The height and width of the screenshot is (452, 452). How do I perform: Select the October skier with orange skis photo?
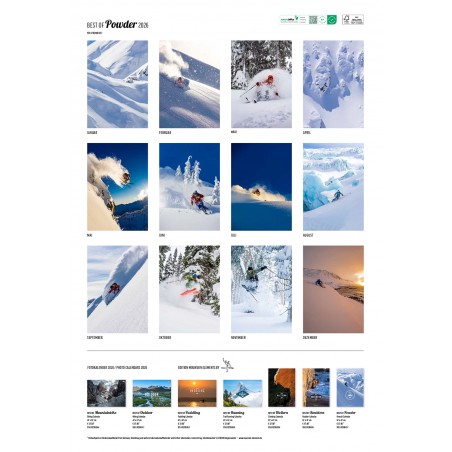[x=189, y=289]
